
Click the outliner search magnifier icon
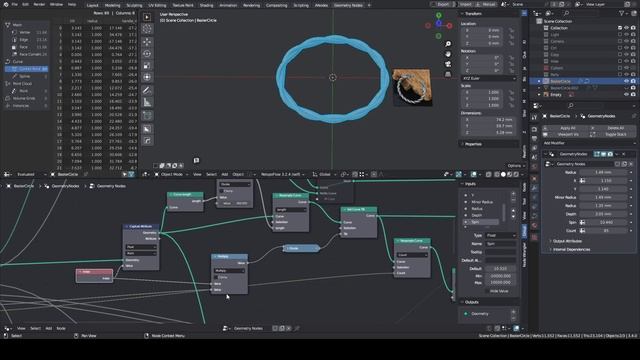[567, 13]
